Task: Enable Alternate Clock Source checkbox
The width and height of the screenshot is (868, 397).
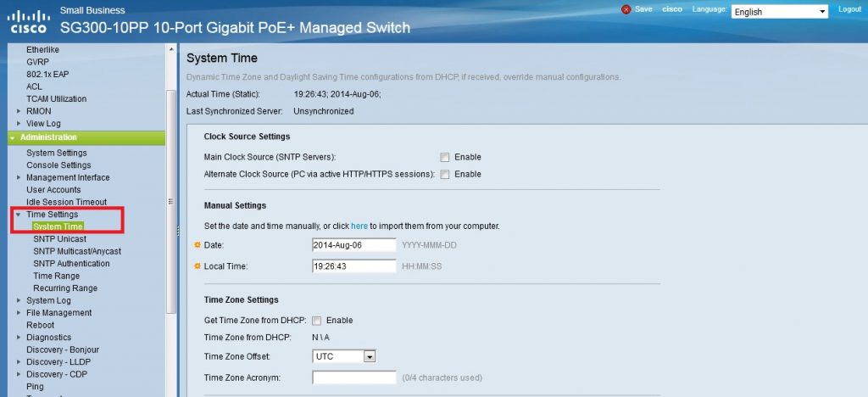Action: pos(444,175)
